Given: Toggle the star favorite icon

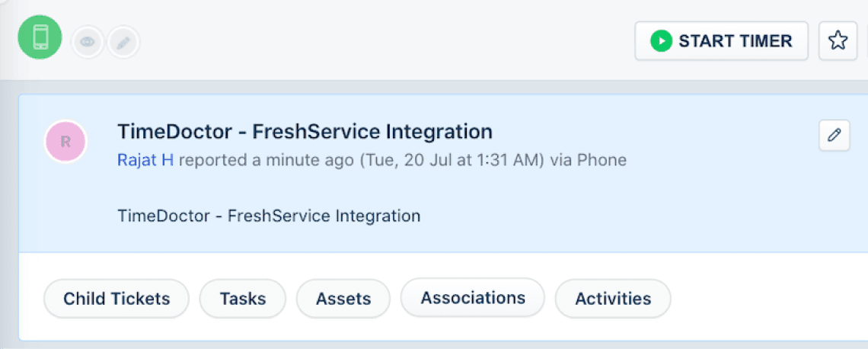Looking at the screenshot, I should pyautogui.click(x=838, y=41).
